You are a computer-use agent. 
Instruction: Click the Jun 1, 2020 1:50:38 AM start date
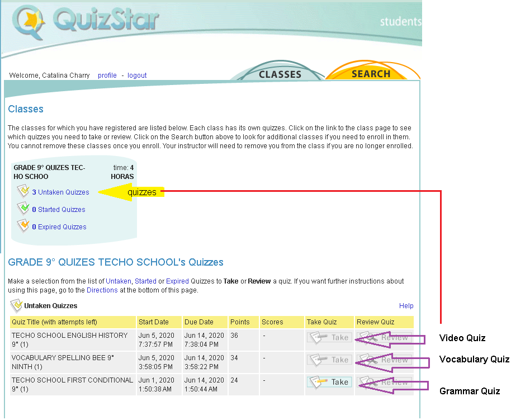tap(157, 384)
